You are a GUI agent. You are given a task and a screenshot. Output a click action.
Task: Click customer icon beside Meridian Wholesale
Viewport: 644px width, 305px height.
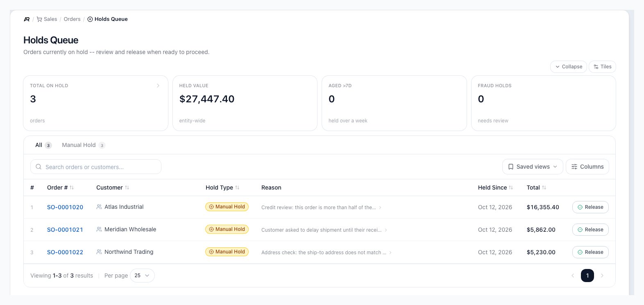tap(99, 230)
